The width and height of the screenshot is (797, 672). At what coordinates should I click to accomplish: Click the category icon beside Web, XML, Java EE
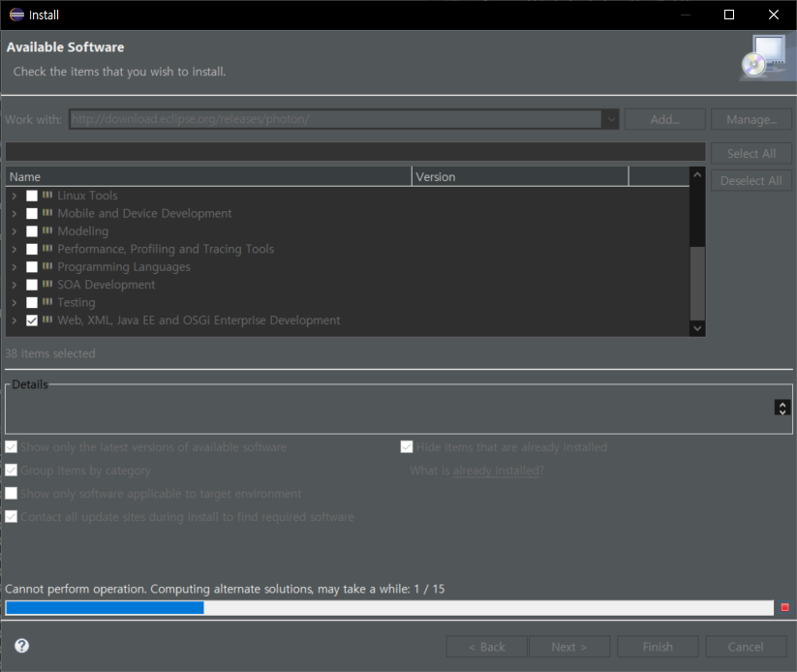point(47,320)
